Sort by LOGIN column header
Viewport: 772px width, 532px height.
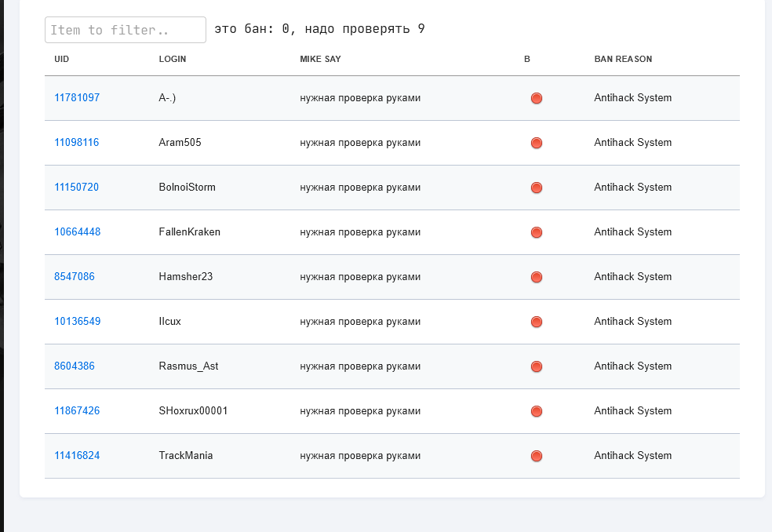pyautogui.click(x=173, y=59)
